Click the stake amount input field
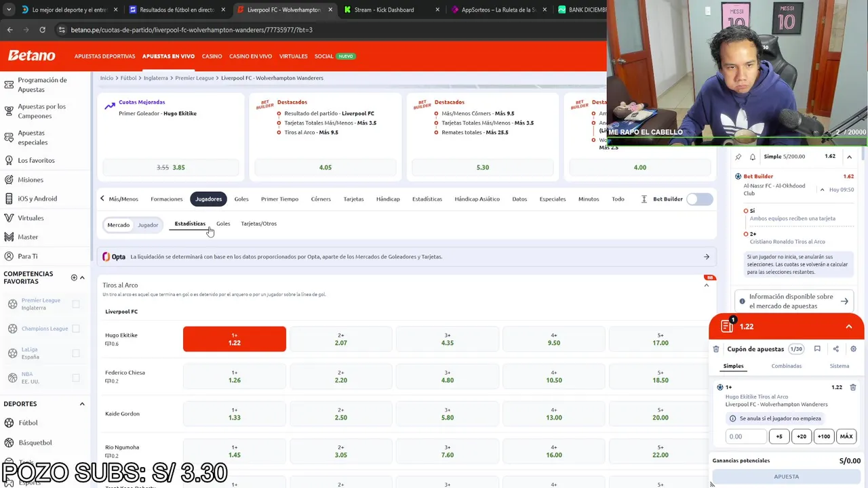Screen dimensions: 868x488 point(746,436)
